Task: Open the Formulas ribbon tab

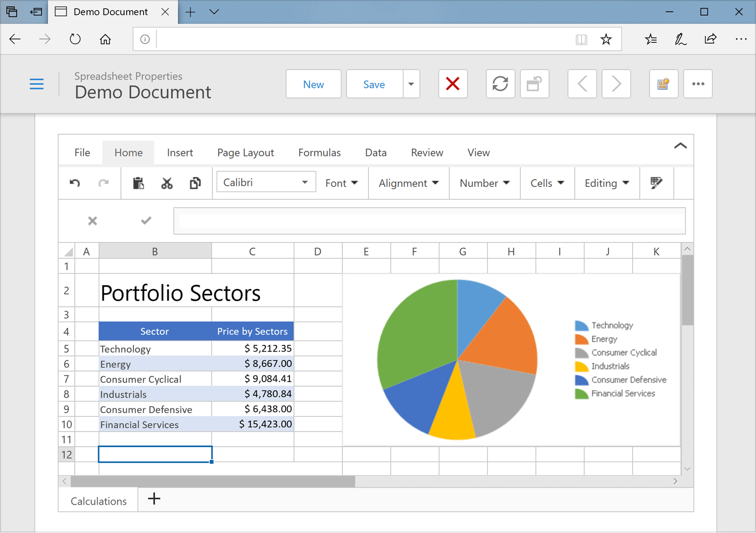Action: [319, 153]
